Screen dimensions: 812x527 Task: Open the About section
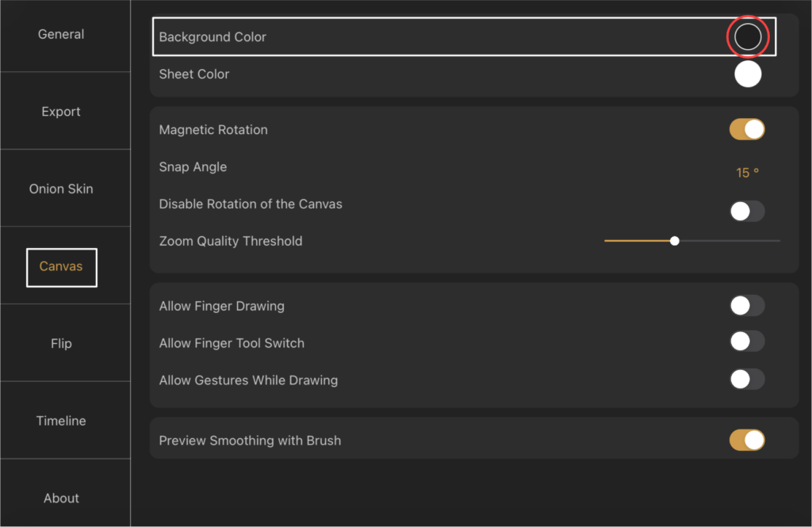coord(61,498)
